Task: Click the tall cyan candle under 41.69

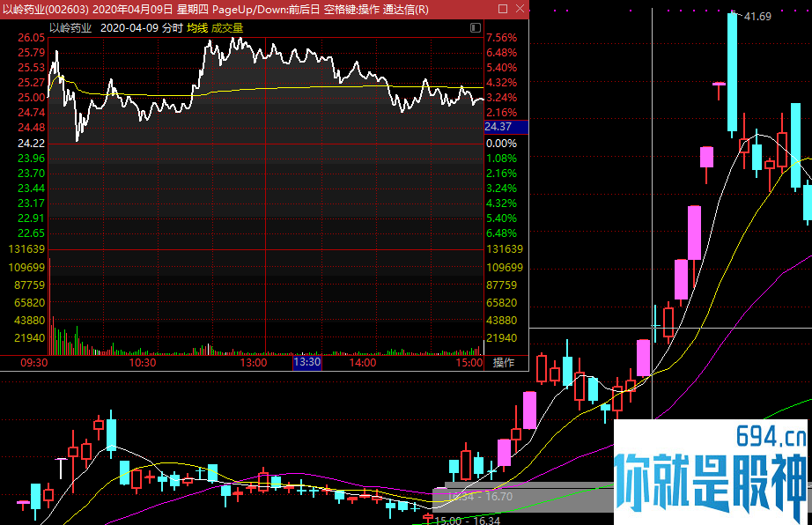Action: (732, 72)
